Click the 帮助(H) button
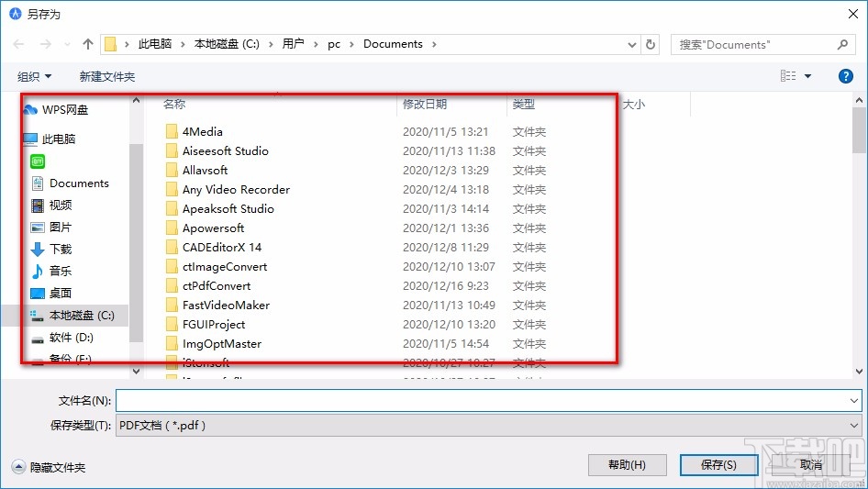 tap(628, 464)
